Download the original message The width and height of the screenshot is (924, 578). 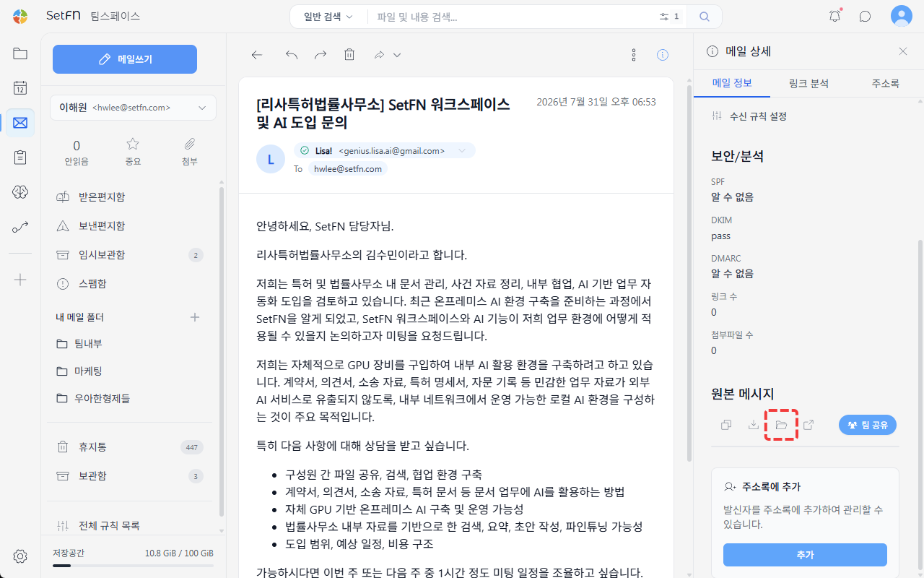[754, 425]
